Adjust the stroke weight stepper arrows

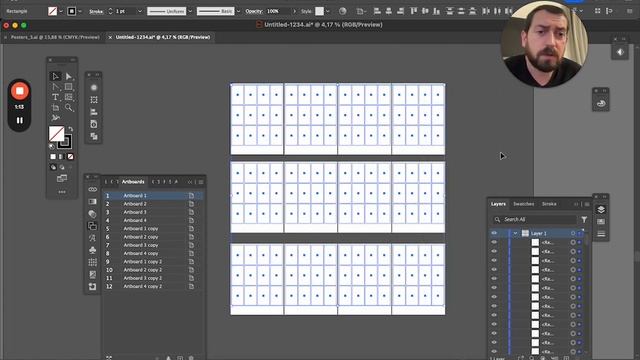click(110, 11)
